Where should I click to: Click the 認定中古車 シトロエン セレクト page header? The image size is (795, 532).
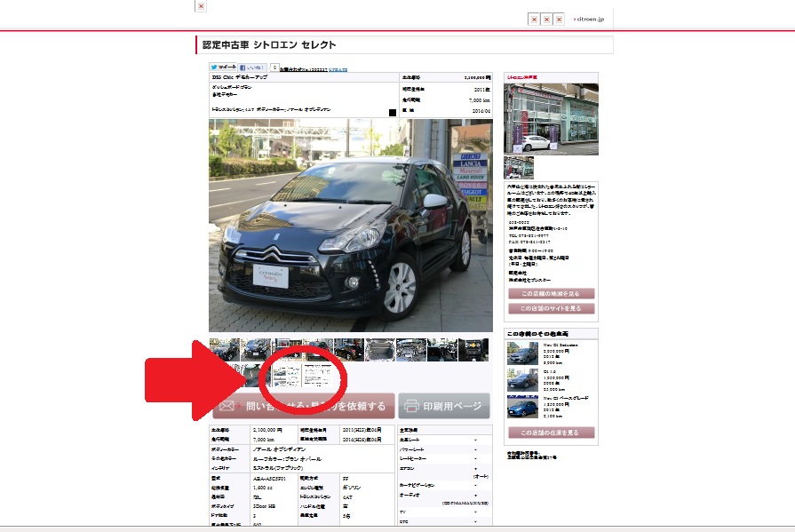pos(271,45)
